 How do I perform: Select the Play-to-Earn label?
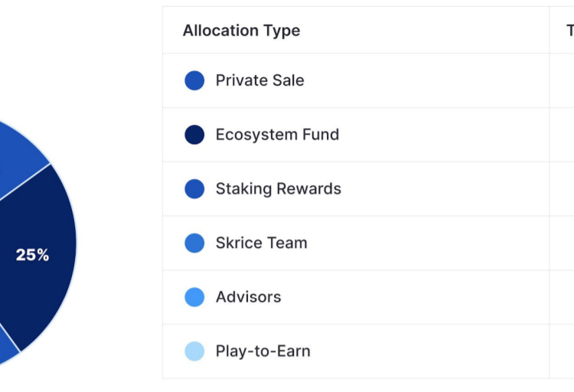263,351
